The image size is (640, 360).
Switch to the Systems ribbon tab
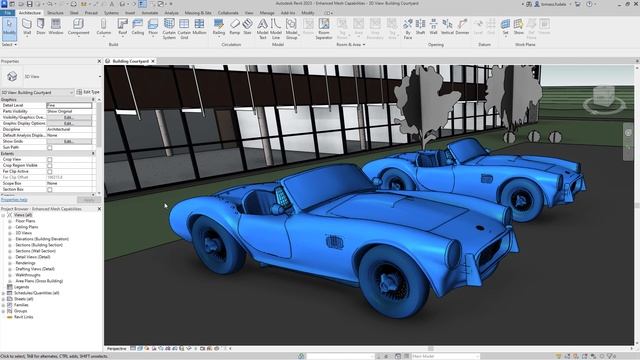coord(111,13)
